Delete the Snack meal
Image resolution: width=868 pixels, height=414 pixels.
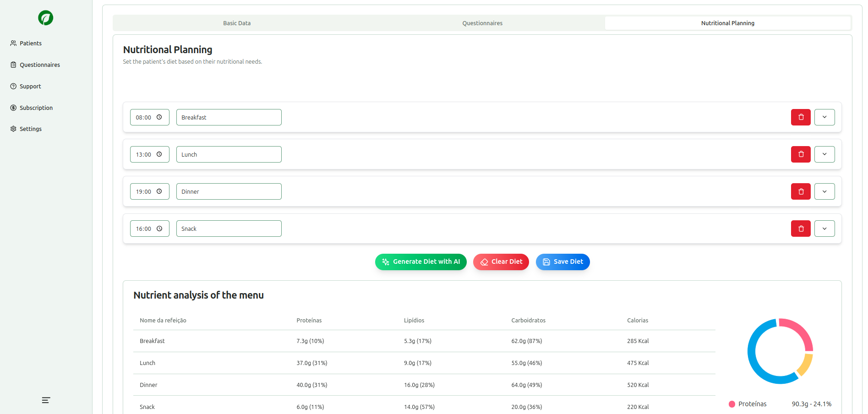point(801,229)
